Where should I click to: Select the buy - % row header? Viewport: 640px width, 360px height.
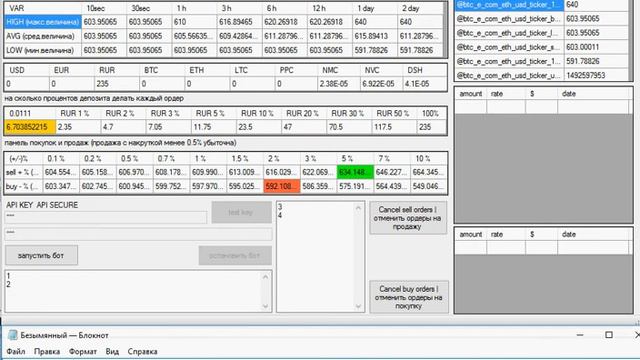(x=23, y=186)
